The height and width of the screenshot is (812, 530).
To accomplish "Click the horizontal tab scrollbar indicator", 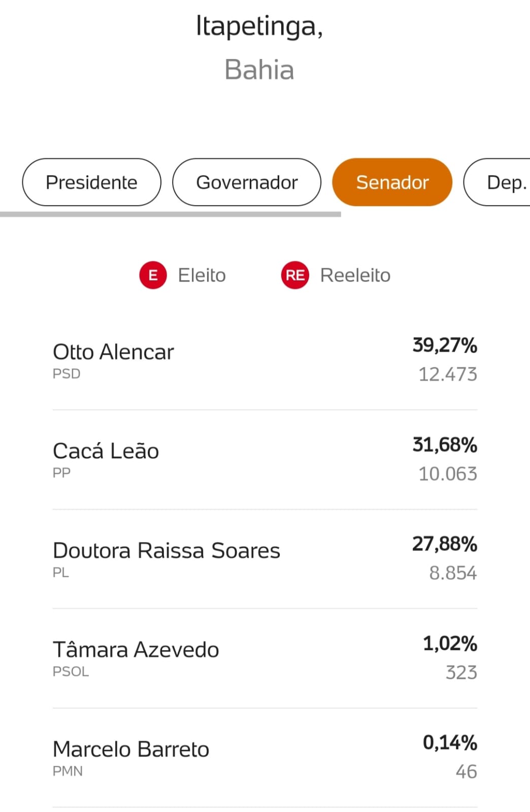I will pyautogui.click(x=171, y=214).
